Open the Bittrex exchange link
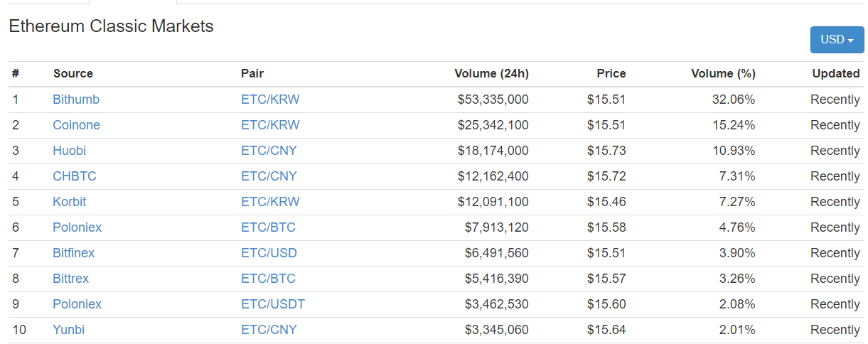 [x=70, y=279]
